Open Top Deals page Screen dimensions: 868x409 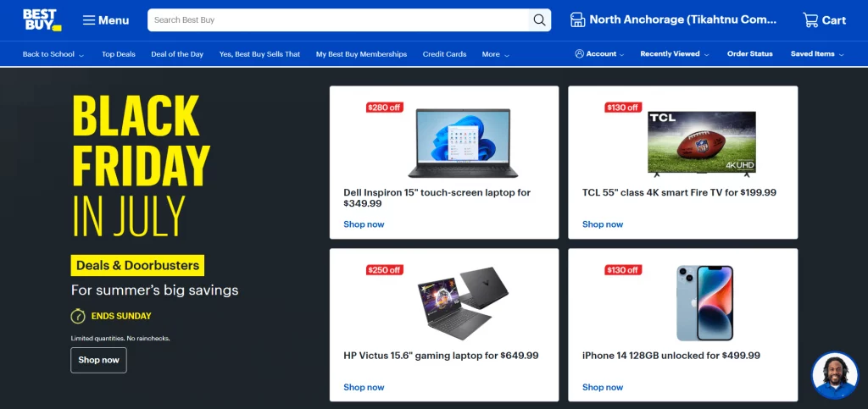pos(119,54)
